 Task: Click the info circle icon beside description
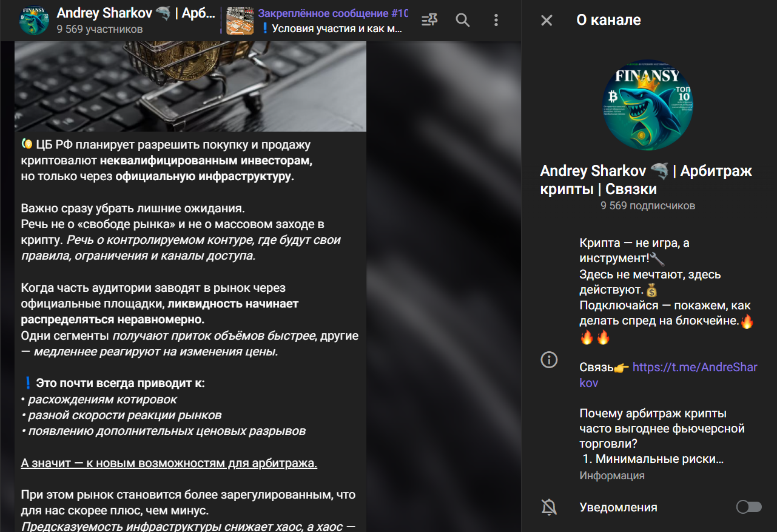(549, 360)
